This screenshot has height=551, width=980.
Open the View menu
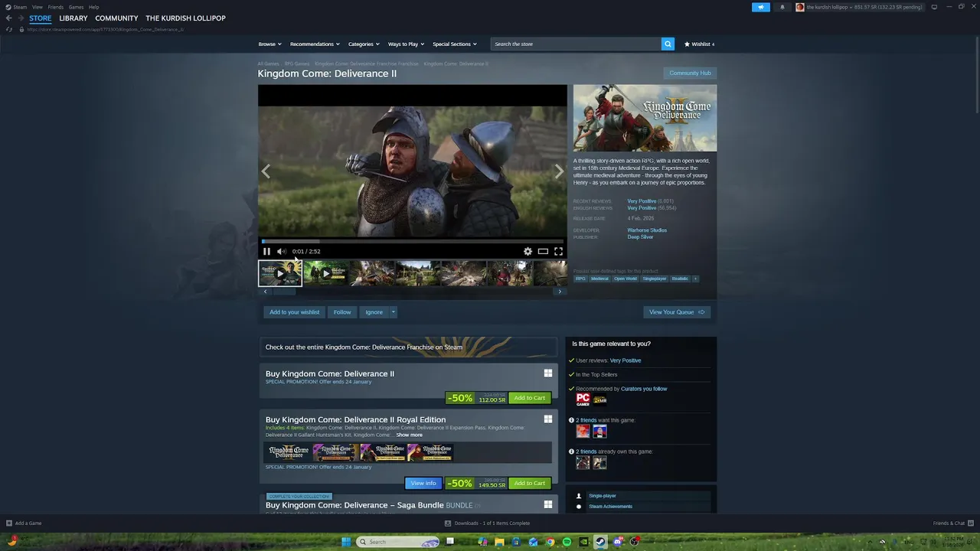(x=38, y=7)
